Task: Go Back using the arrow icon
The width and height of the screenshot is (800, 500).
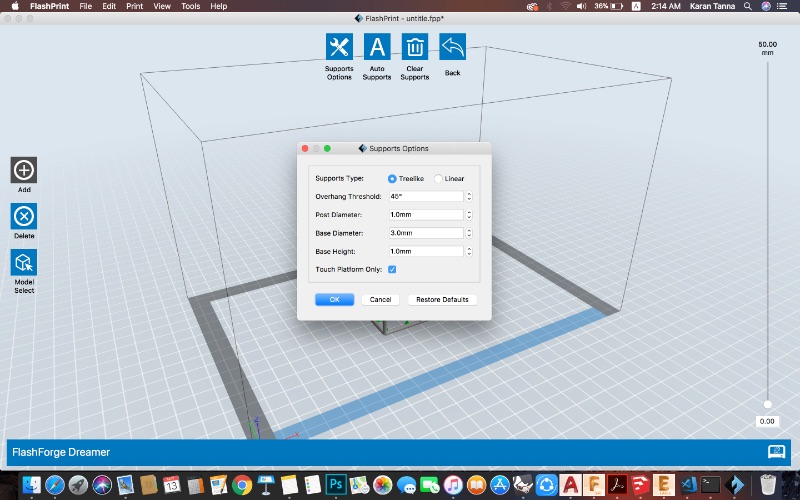Action: coord(453,47)
